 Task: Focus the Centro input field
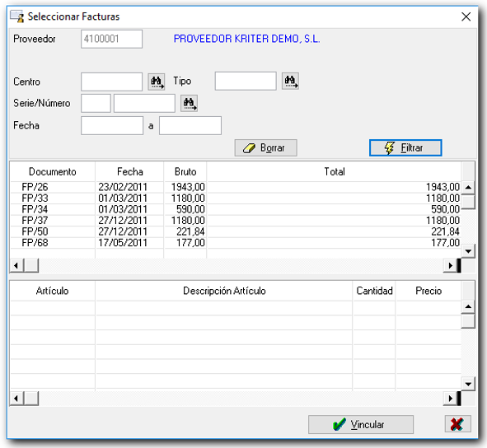coord(111,82)
